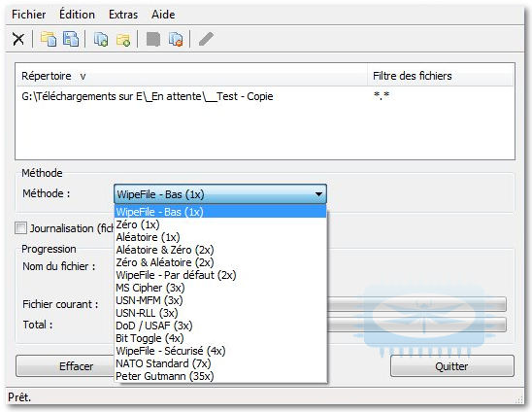The width and height of the screenshot is (532, 412).
Task: Click the *.* file filter cell
Action: [382, 96]
